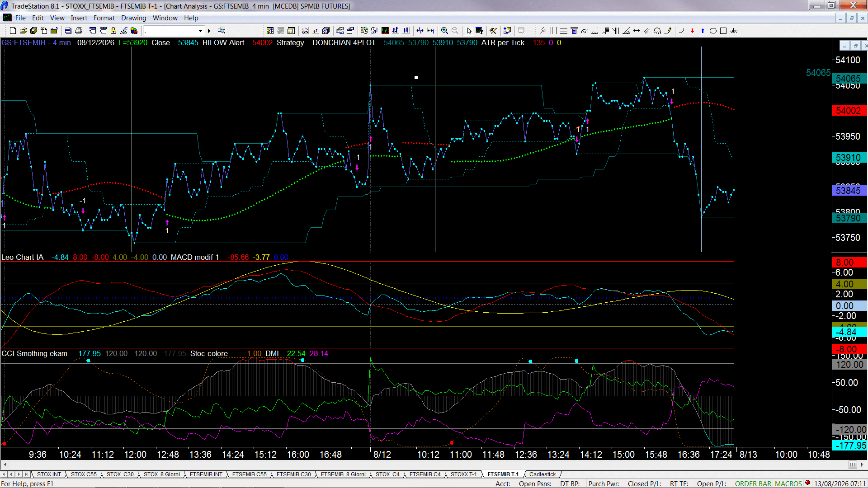The width and height of the screenshot is (868, 488).
Task: Open the File menu
Action: (x=20, y=18)
